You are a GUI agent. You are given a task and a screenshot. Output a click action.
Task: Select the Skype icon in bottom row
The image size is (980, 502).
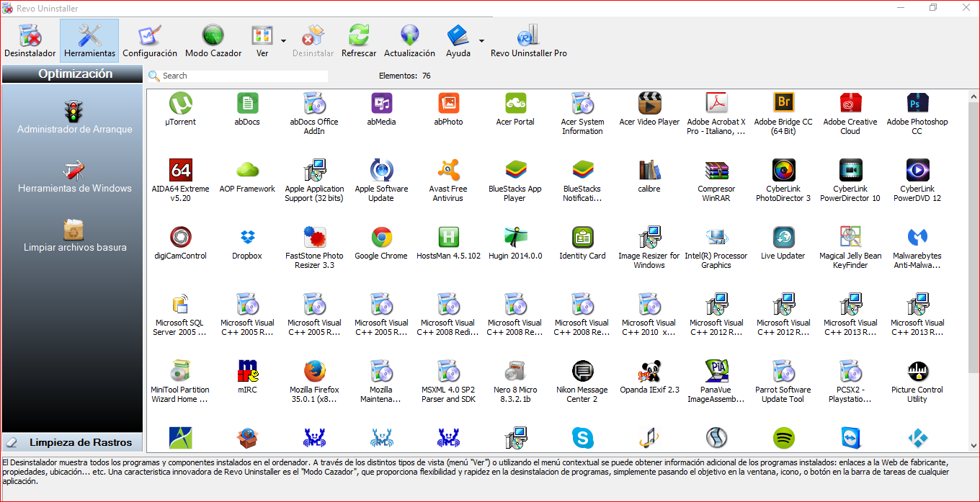(x=582, y=437)
